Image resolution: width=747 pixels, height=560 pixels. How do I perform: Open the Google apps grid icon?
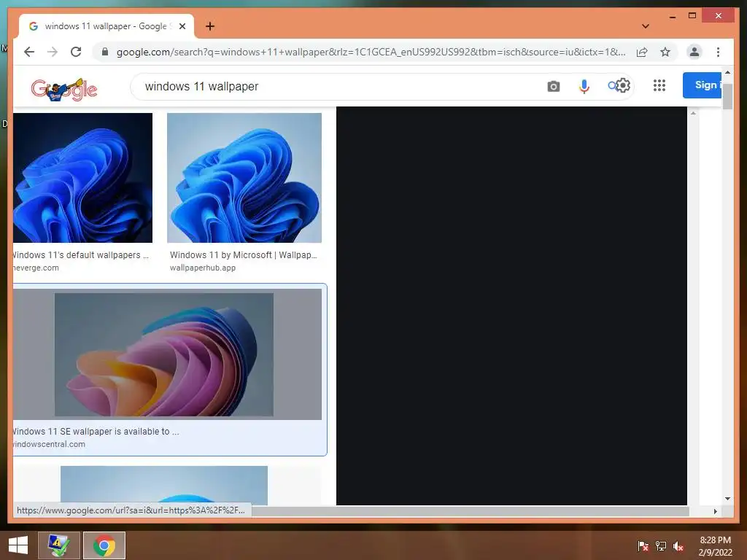(x=659, y=85)
